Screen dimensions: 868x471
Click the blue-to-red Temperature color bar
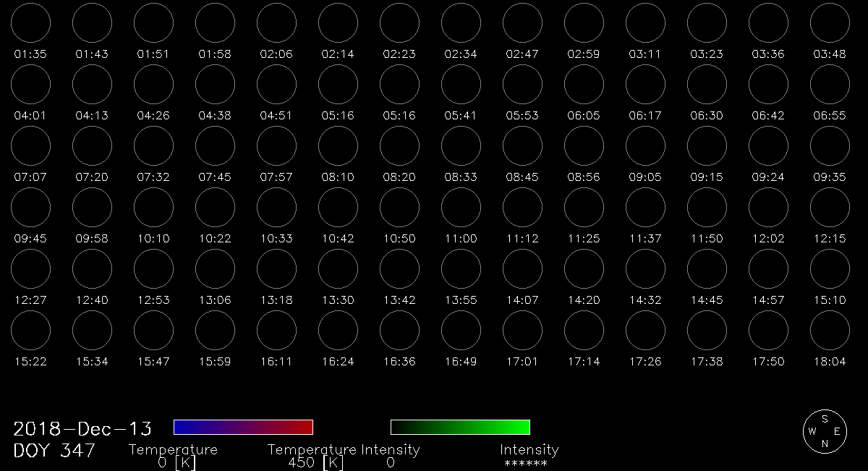pos(243,427)
